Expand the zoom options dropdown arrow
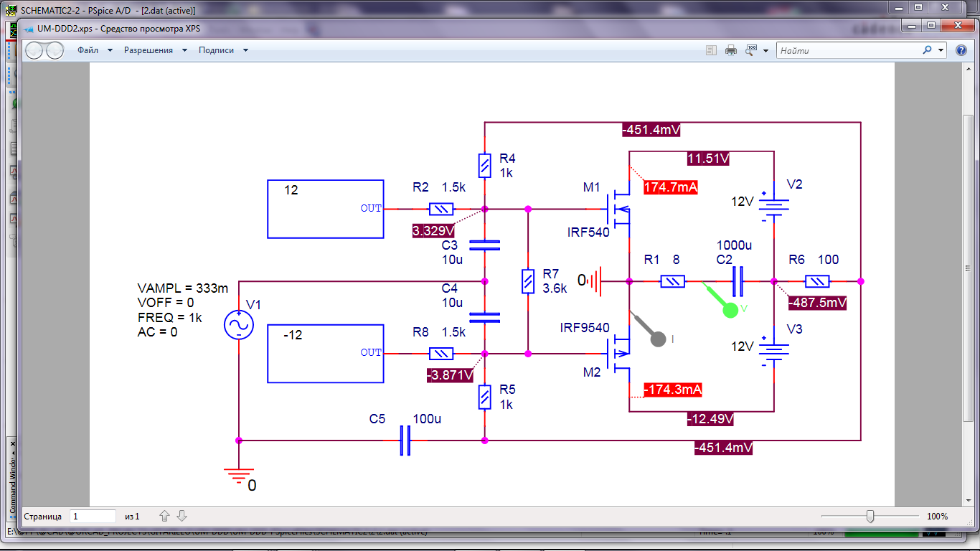980x551 pixels. (766, 51)
